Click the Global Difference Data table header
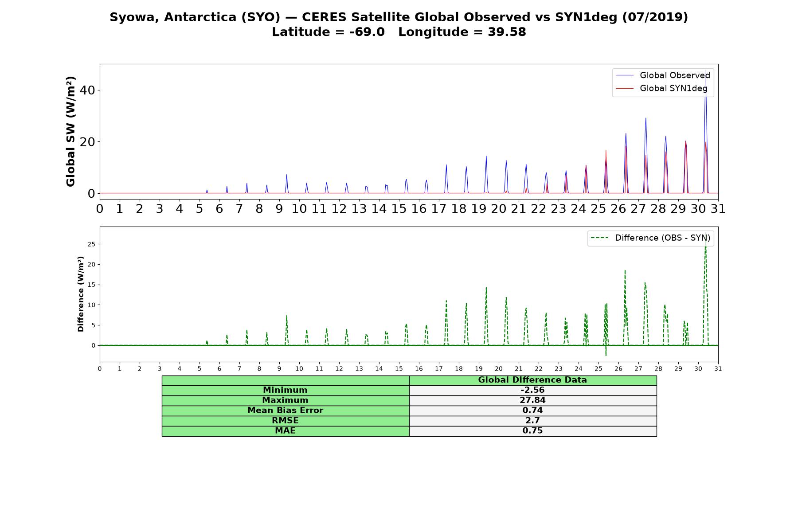798x532 pixels. tap(533, 380)
